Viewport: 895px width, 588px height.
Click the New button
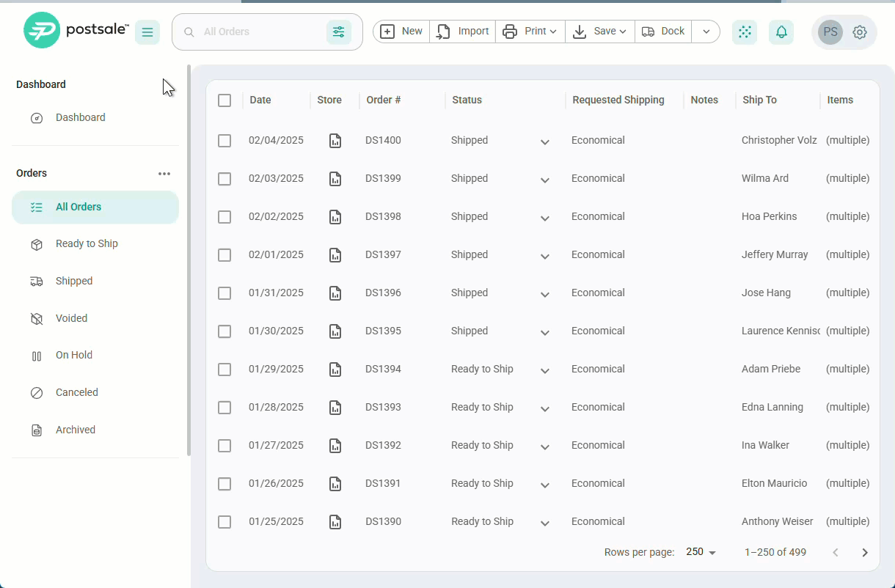(x=401, y=32)
